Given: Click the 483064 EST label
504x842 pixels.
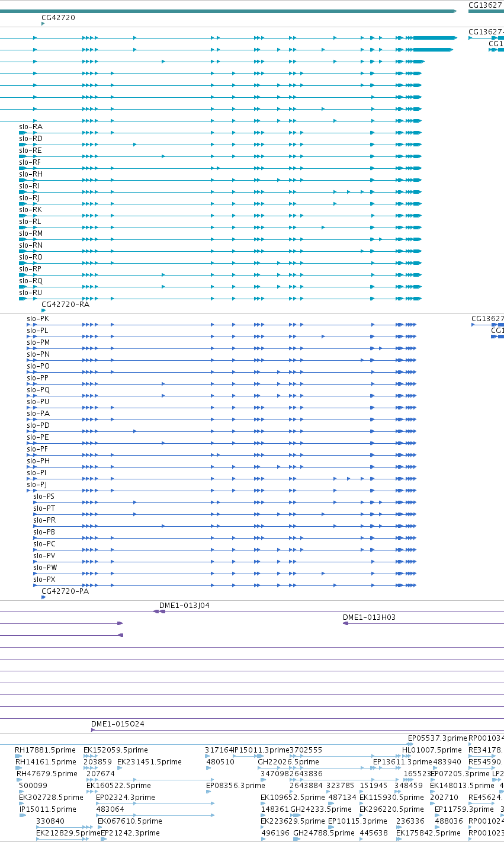Looking at the screenshot, I should coord(110,809).
